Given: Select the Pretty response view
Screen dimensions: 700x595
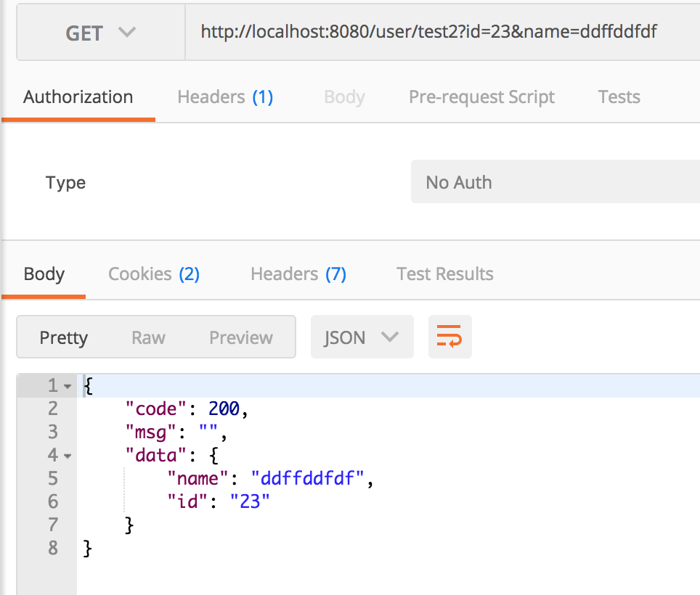Looking at the screenshot, I should tap(63, 337).
